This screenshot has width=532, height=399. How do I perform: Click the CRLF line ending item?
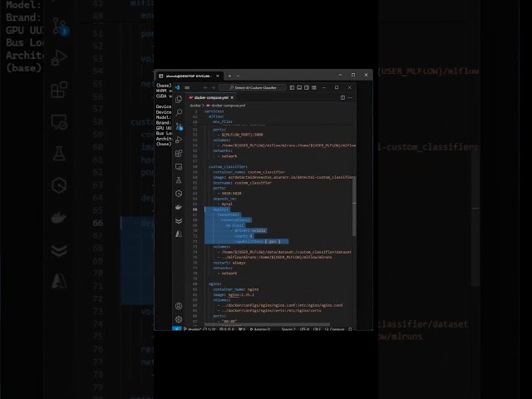[317, 329]
